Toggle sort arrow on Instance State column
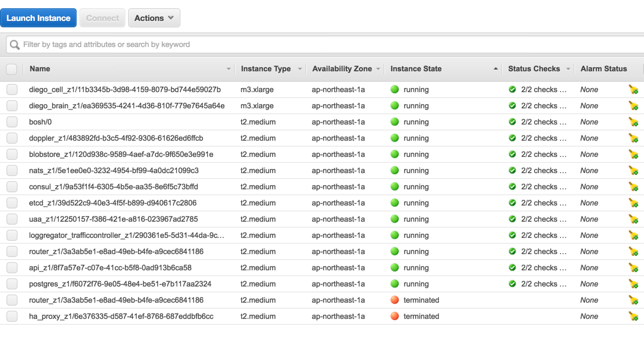This screenshot has height=341, width=644. [496, 69]
